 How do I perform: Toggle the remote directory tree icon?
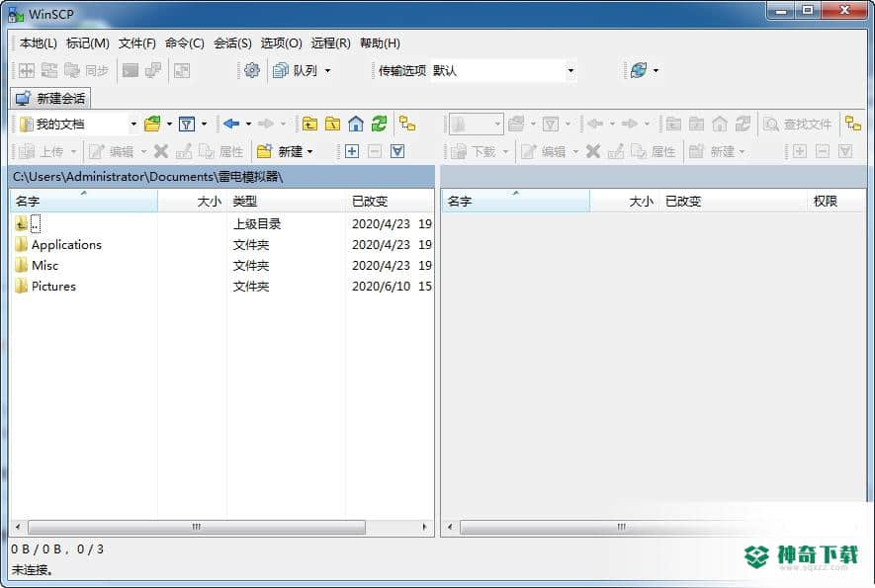(853, 124)
